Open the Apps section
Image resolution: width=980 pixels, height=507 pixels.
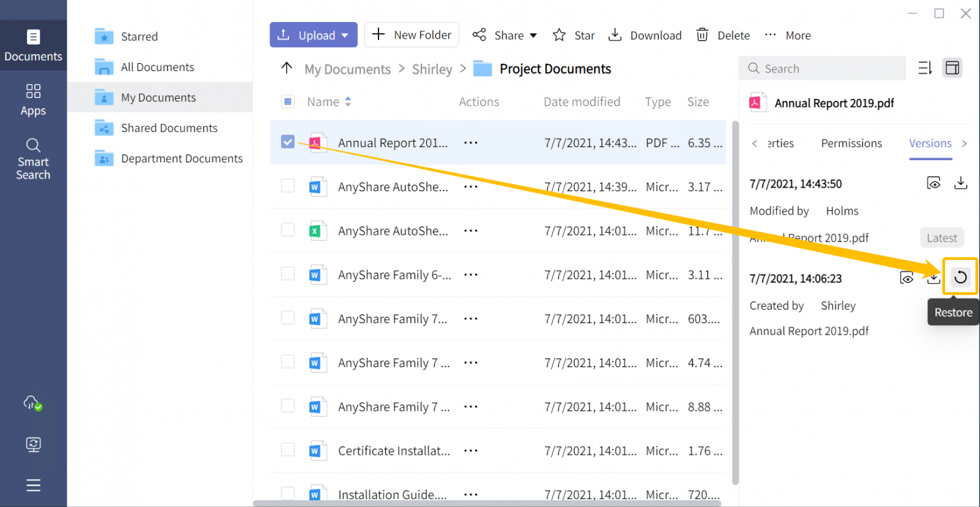(33, 100)
